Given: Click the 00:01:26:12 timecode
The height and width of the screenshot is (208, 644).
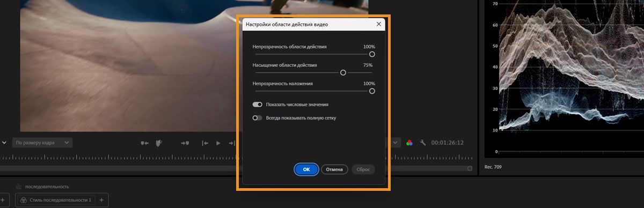Looking at the screenshot, I should tap(447, 143).
